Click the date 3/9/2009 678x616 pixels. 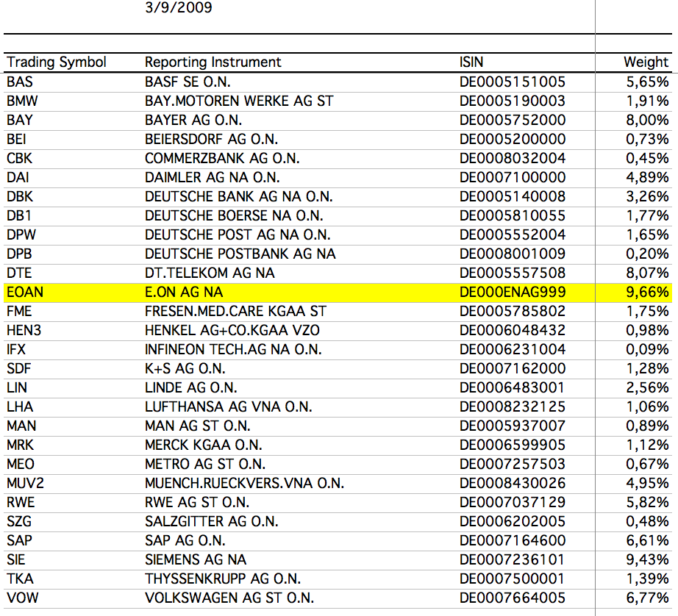tap(179, 7)
